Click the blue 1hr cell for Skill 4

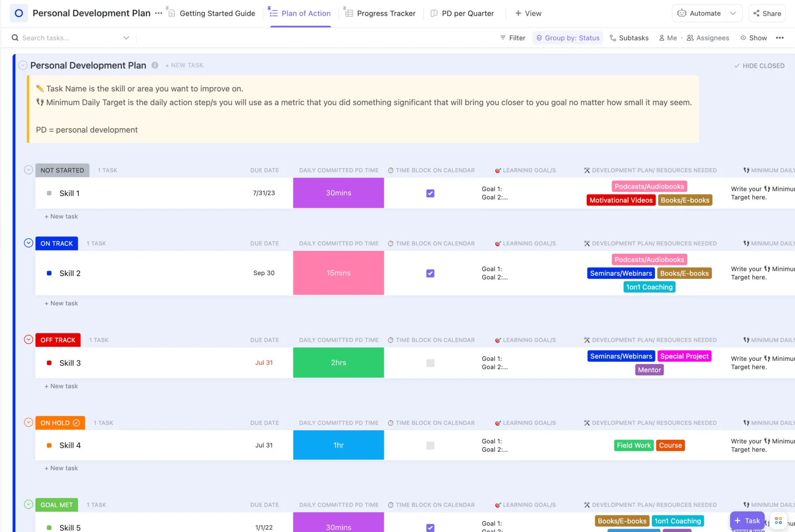coord(338,445)
